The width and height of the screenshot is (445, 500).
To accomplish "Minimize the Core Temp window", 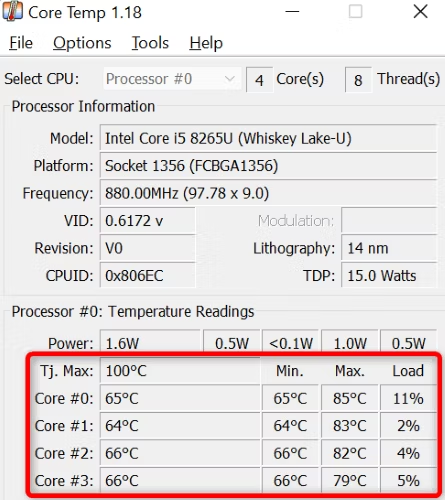I will click(292, 12).
